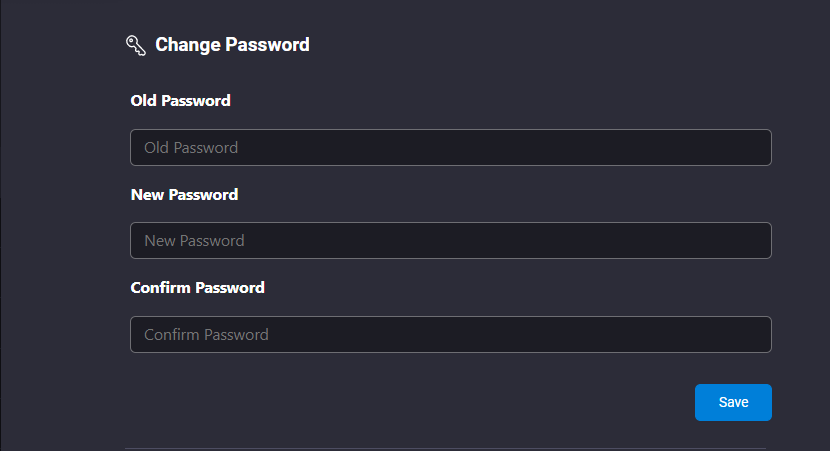Submit the password change with Save
The height and width of the screenshot is (451, 830).
click(x=733, y=402)
